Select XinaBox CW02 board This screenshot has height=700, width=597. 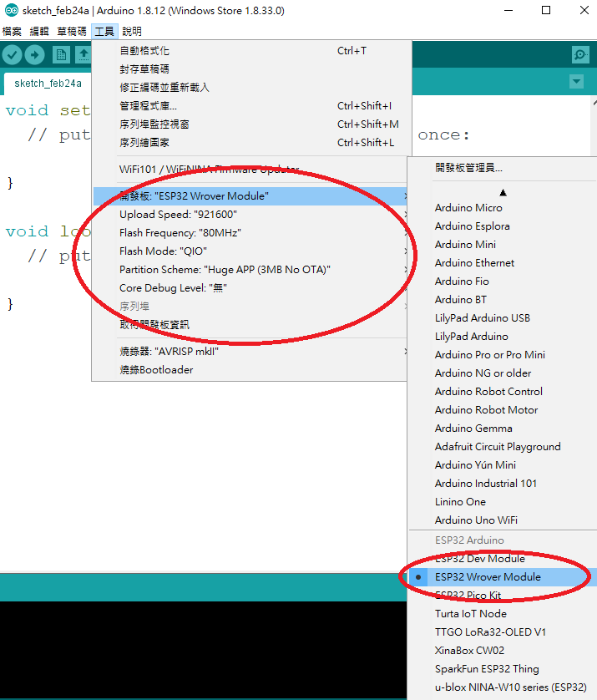point(503,651)
